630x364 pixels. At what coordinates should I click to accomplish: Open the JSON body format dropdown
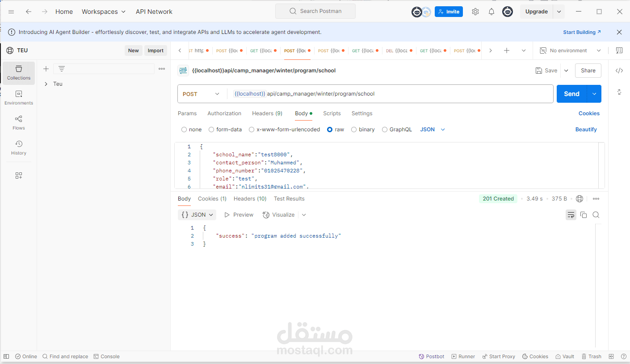tap(433, 130)
